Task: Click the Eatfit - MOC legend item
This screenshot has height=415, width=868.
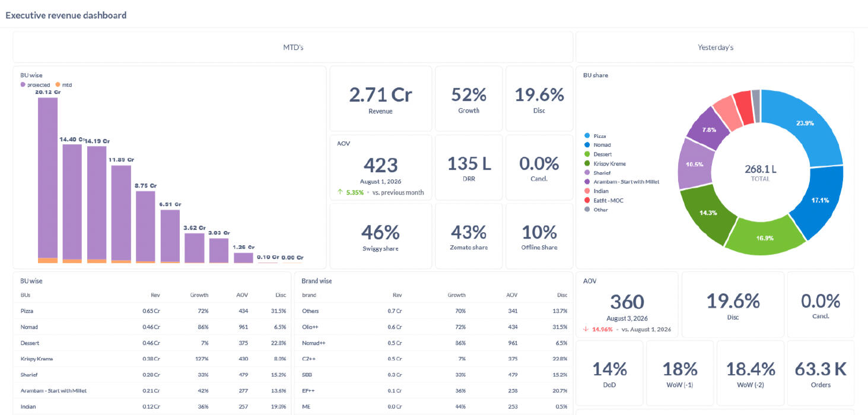Action: [x=603, y=200]
